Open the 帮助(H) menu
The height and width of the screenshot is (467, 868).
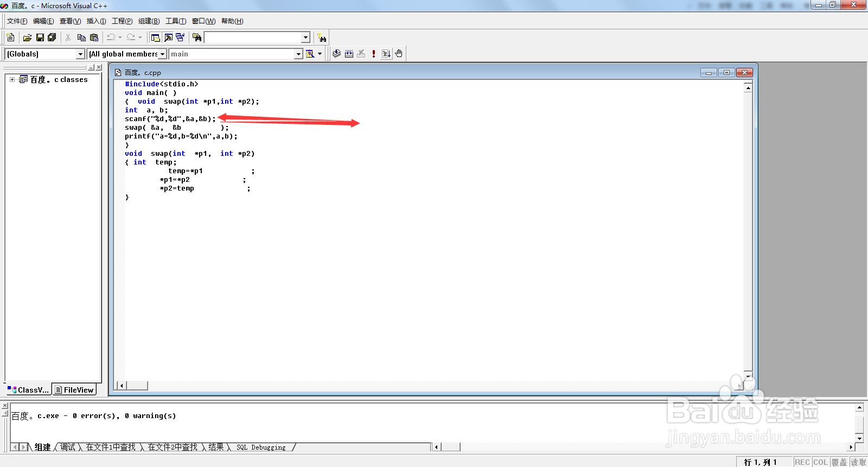(232, 21)
